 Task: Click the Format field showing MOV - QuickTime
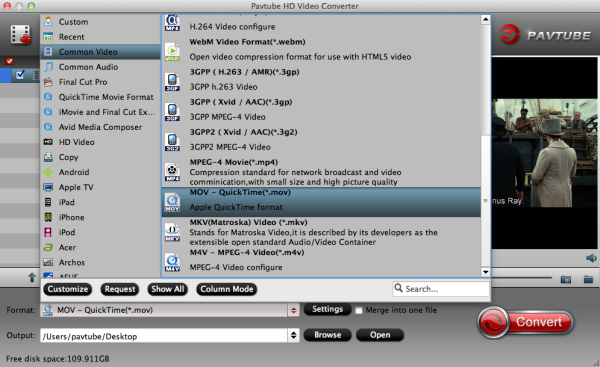point(165,310)
